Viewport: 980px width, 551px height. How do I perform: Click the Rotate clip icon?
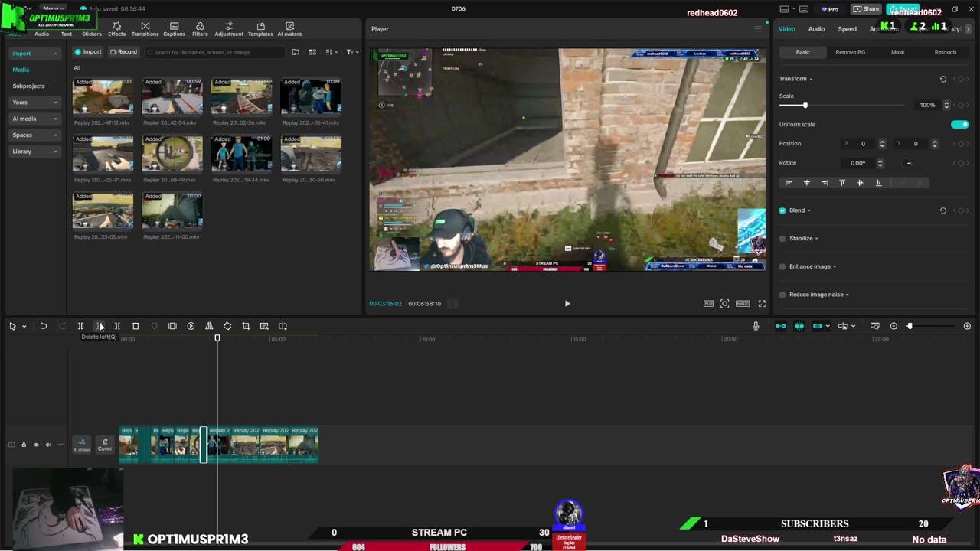(227, 326)
